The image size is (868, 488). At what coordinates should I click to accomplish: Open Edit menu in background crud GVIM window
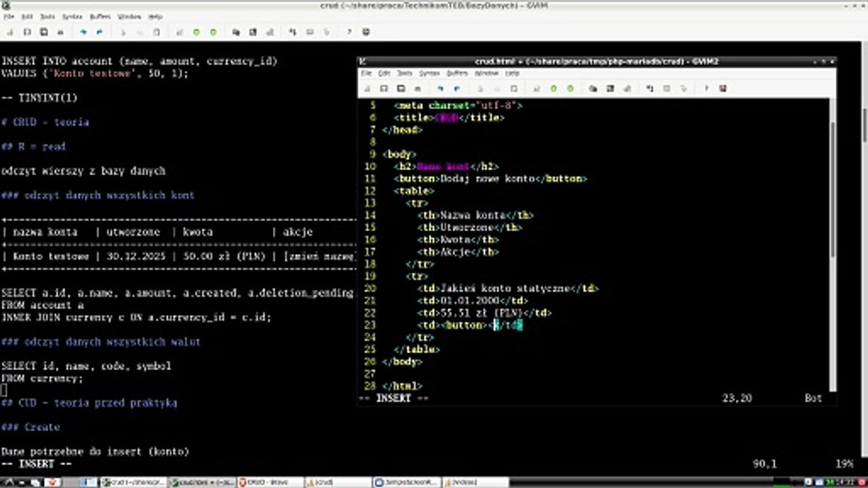[x=27, y=16]
